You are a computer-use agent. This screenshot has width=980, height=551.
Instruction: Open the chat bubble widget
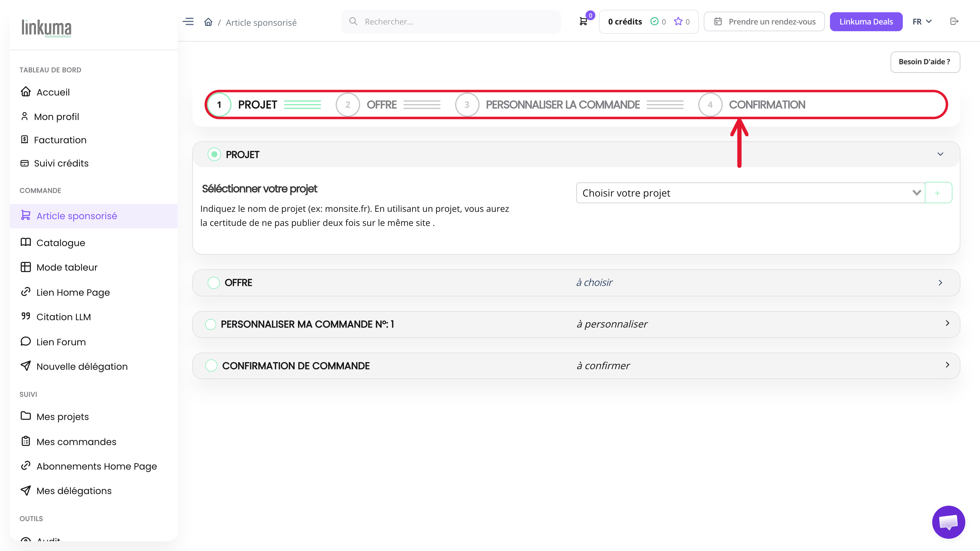(948, 522)
